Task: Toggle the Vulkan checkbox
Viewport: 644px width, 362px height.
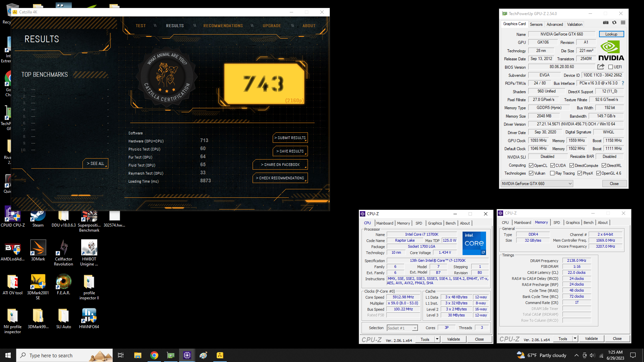Action: [x=531, y=173]
